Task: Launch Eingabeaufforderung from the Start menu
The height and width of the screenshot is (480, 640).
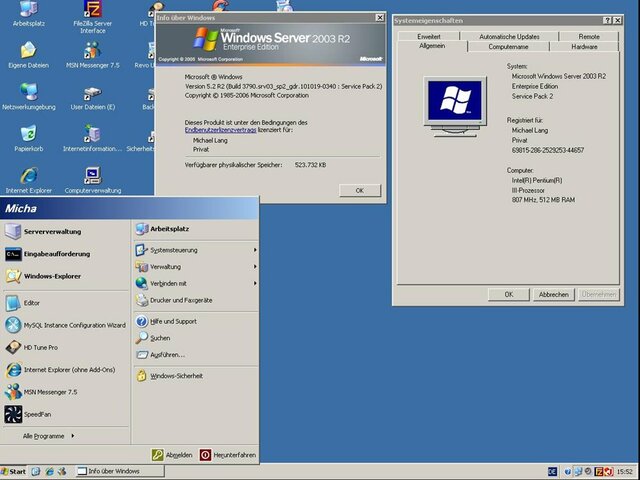Action: click(x=64, y=254)
